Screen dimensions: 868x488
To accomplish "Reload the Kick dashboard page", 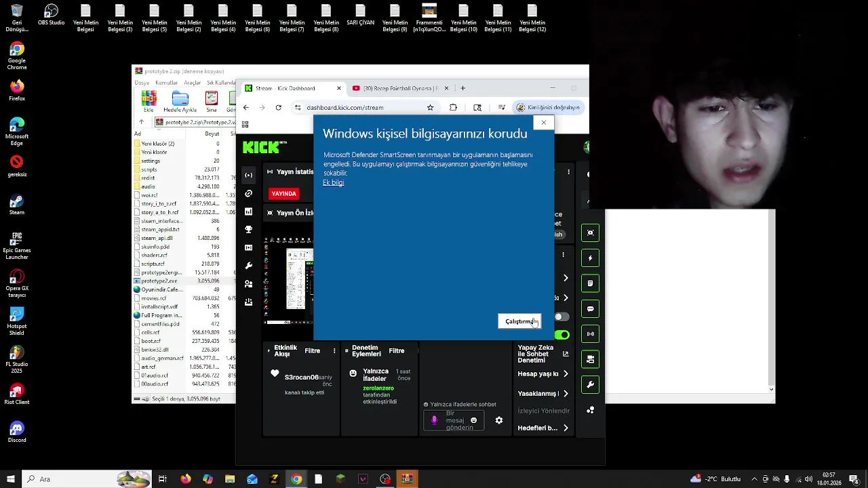I will tap(278, 107).
